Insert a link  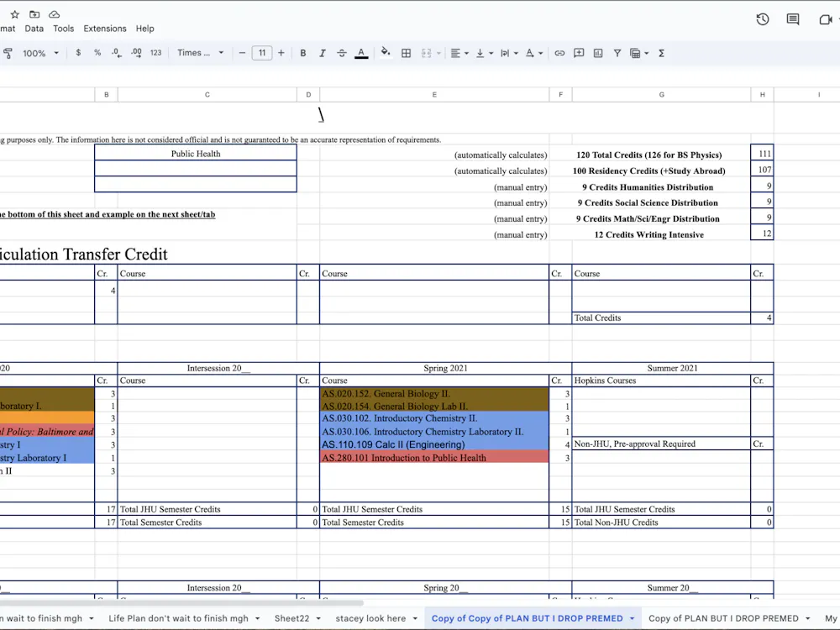tap(559, 53)
